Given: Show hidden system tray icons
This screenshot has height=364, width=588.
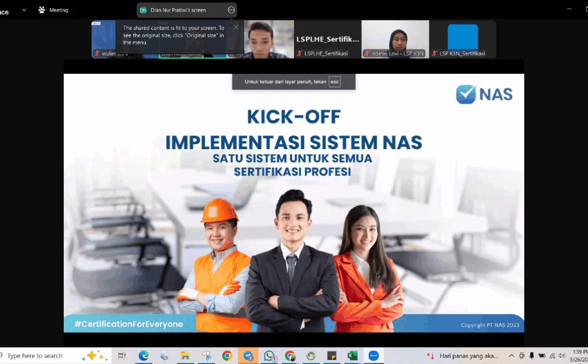Looking at the screenshot, I should click(x=512, y=355).
